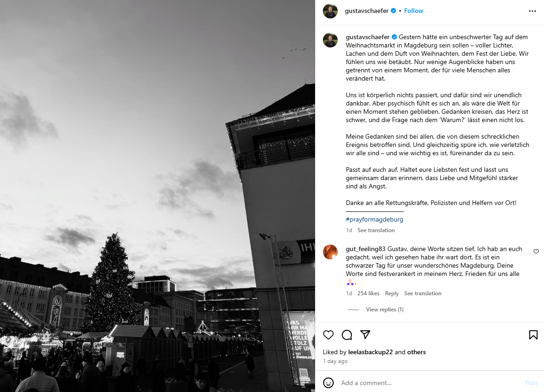Viewport: 544px width, 392px height.
Task: Open leelasbackup22's profile from liked by
Action: 370,352
